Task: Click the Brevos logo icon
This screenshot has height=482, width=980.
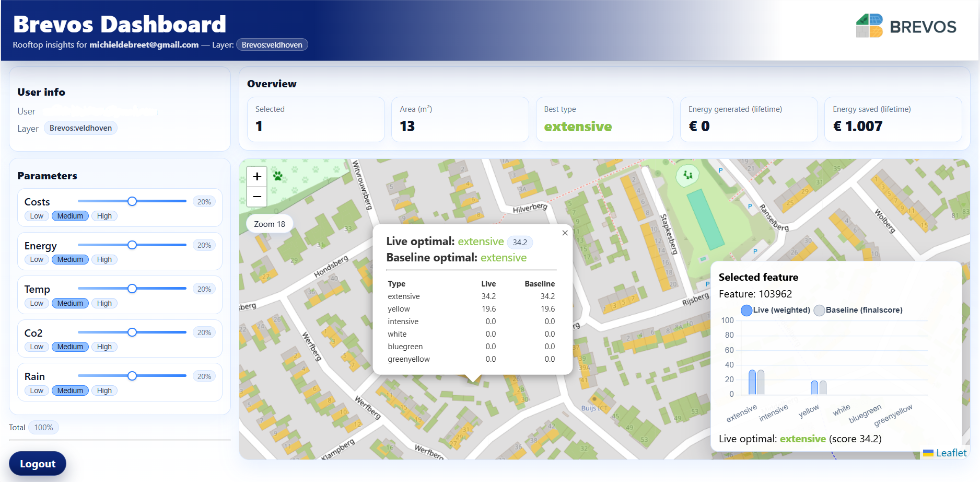Action: [870, 26]
